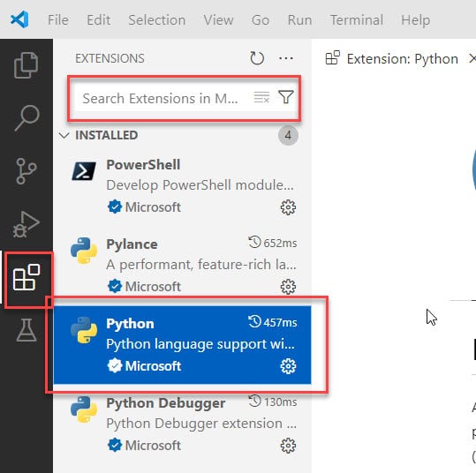Open manage gear for Python Debugger extension
This screenshot has width=476, height=473.
(x=288, y=446)
